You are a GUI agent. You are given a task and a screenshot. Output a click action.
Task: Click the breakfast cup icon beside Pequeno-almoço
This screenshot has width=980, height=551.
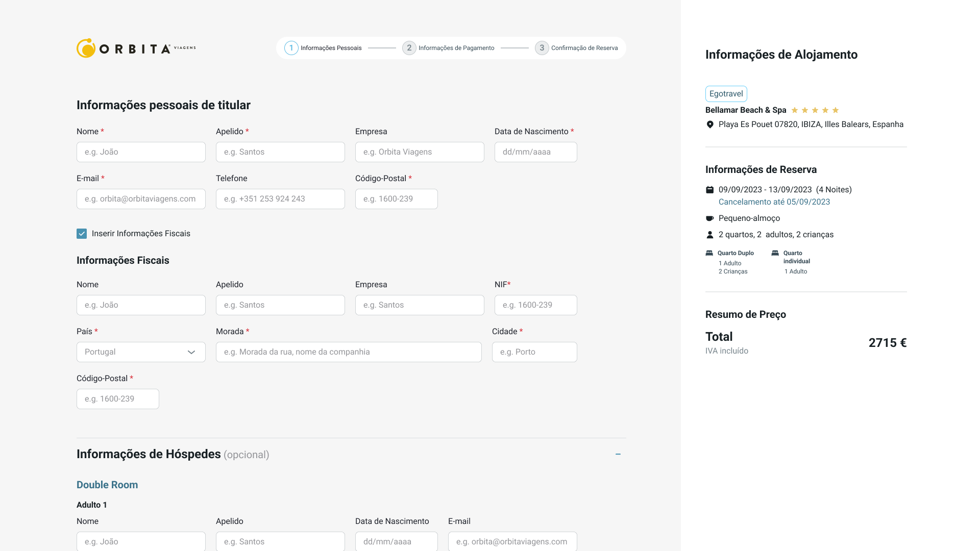point(709,218)
